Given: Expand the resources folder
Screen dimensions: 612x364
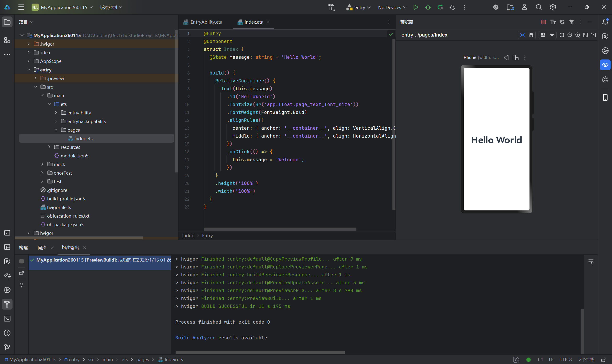Looking at the screenshot, I should tap(49, 147).
